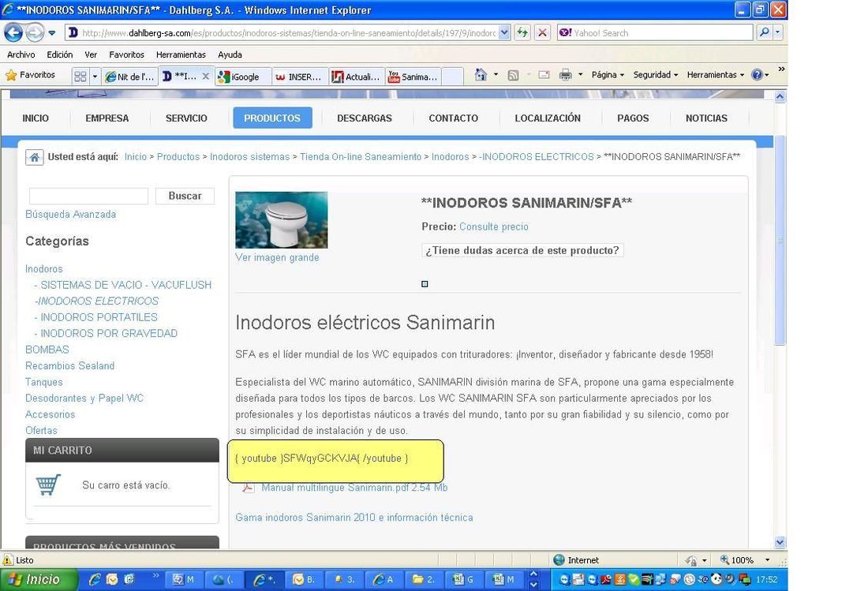Click ¿Tiene dudas acerca de este producto? button
This screenshot has width=868, height=591.
point(522,250)
